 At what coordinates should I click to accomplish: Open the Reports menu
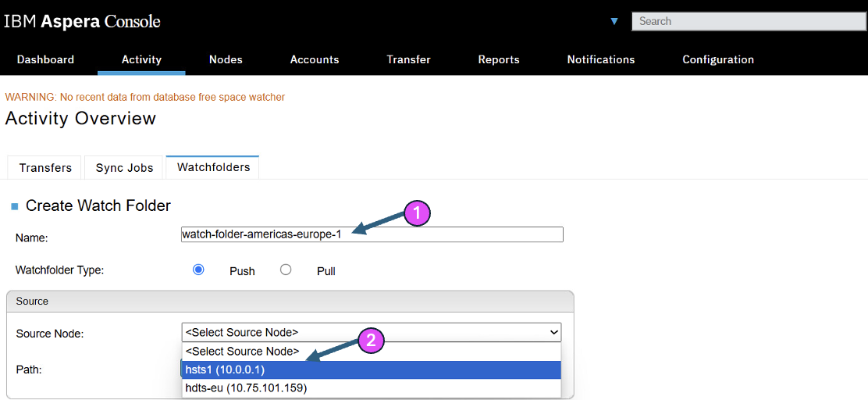point(499,59)
